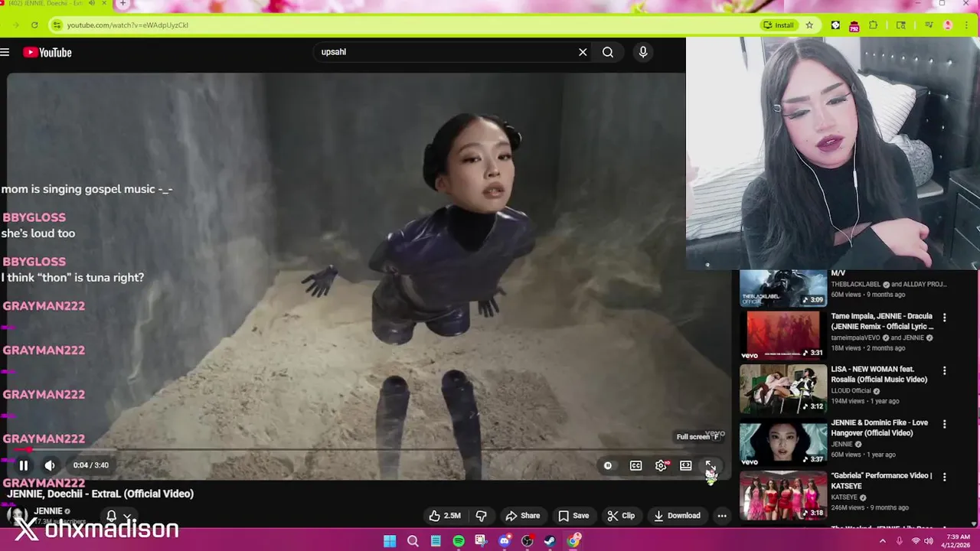Open Discord from the taskbar
This screenshot has height=551, width=980.
point(505,541)
